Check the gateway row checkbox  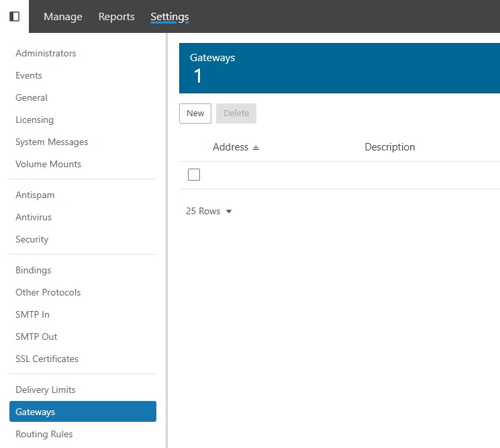click(194, 175)
